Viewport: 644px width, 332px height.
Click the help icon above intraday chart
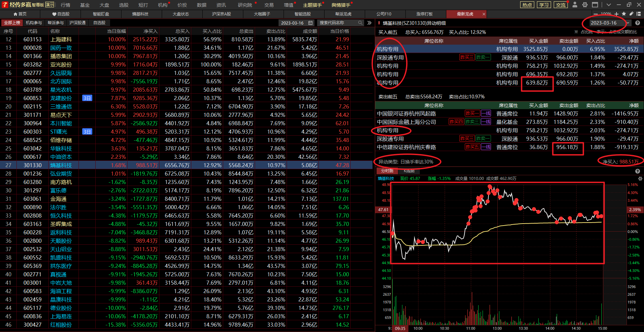[638, 171]
